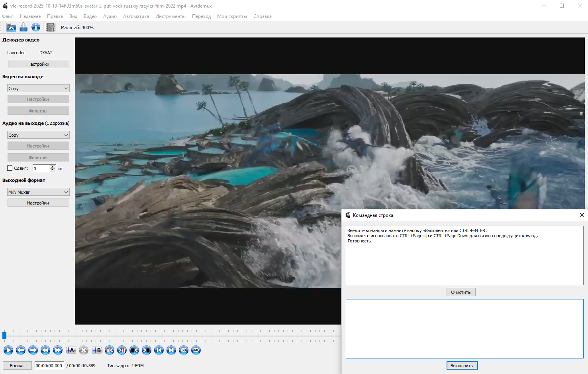Open file information via blue info icon
This screenshot has height=374, width=588.
pos(36,27)
